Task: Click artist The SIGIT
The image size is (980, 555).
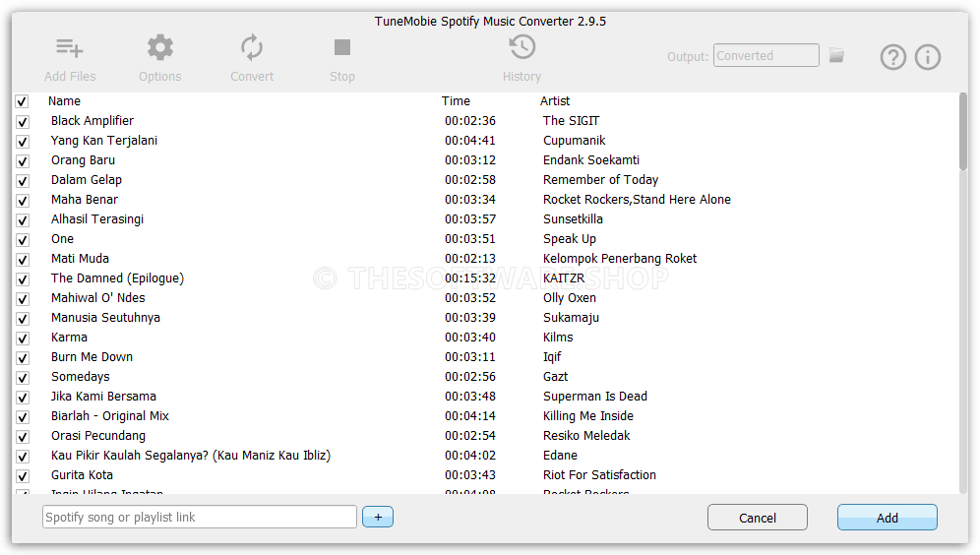Action: click(572, 121)
